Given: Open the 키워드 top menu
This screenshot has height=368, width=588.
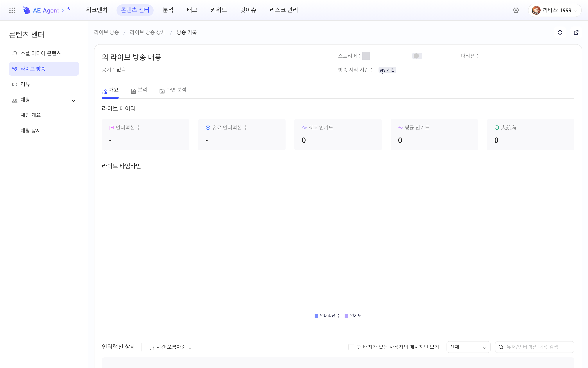Looking at the screenshot, I should pos(219,10).
